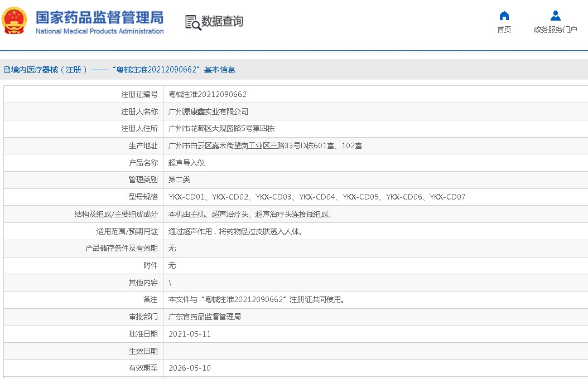Viewport: 588px width, 379px height.
Task: Click 产品储存条件及有效期 label
Action: point(122,248)
